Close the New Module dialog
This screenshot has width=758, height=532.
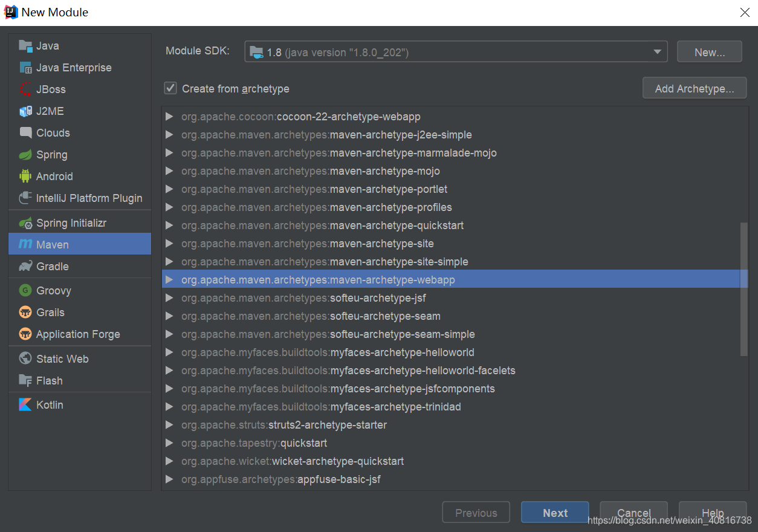(x=745, y=12)
